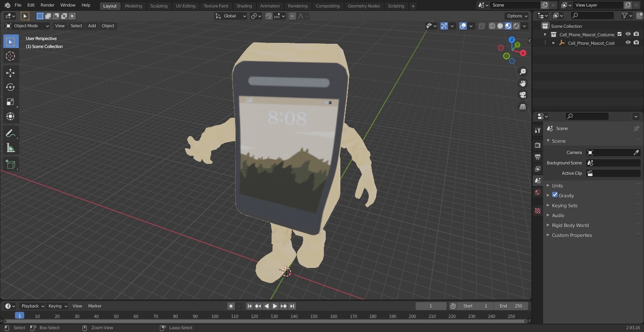Activate the Scale tool
Screen dimensions: 644x332
pos(10,102)
